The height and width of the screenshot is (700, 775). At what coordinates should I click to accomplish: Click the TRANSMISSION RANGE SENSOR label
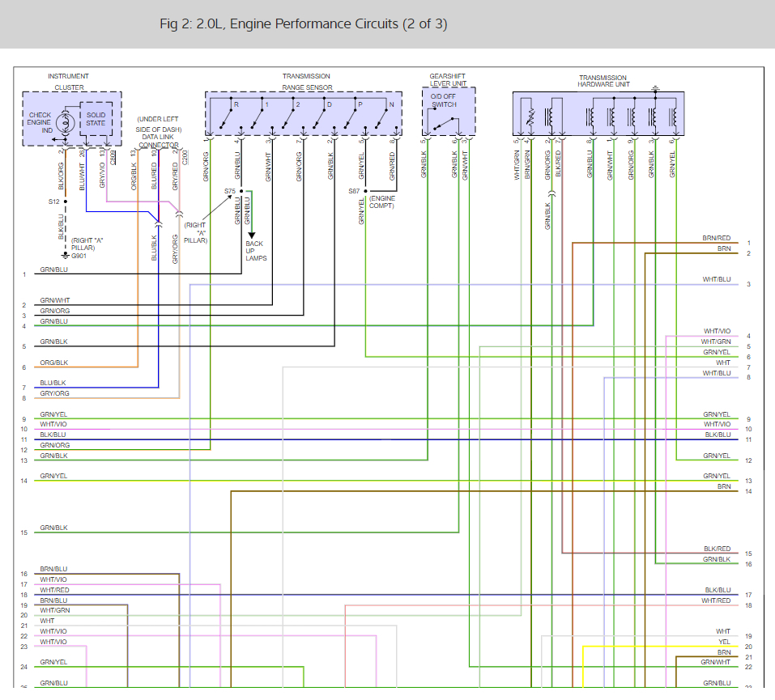point(306,82)
